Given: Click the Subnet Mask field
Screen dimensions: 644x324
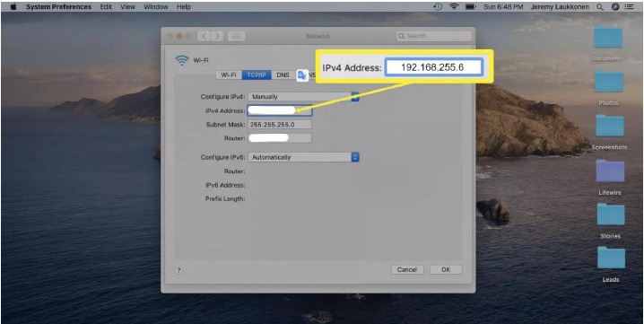Looking at the screenshot, I should coord(279,124).
